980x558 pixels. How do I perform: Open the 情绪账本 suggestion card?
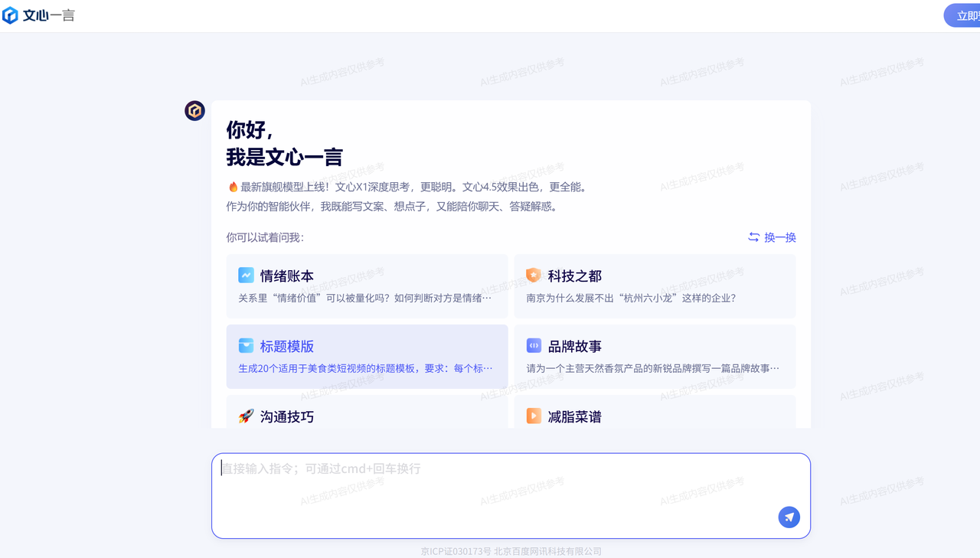[x=367, y=286]
